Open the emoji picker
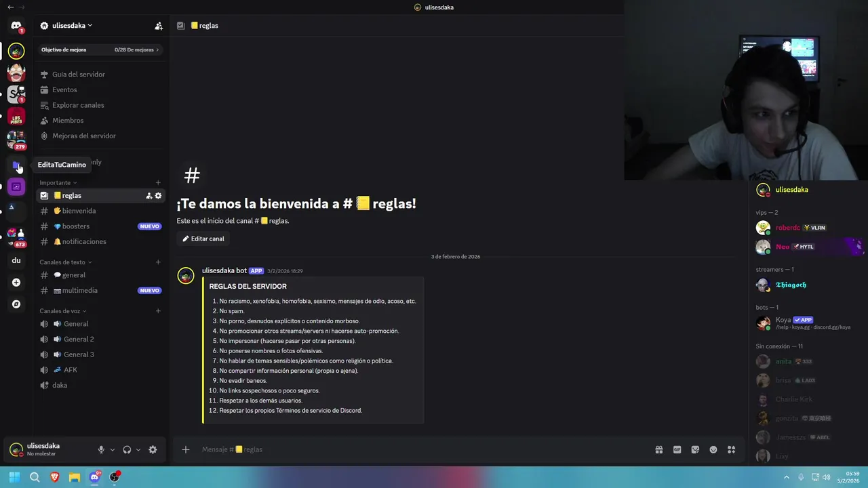 (x=713, y=449)
